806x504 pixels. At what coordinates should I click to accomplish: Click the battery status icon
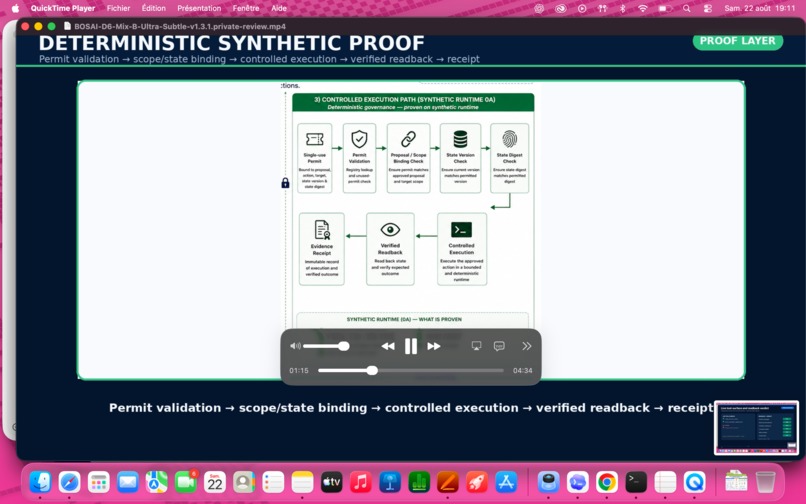coord(666,8)
